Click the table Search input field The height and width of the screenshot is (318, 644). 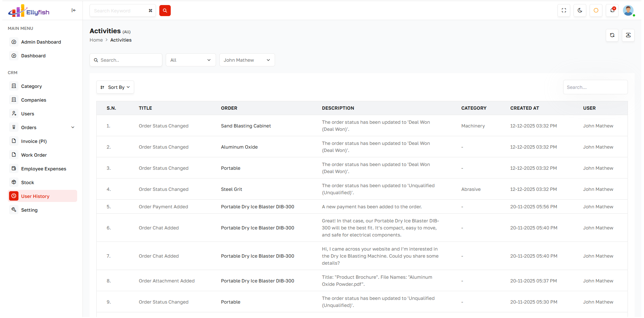(595, 87)
